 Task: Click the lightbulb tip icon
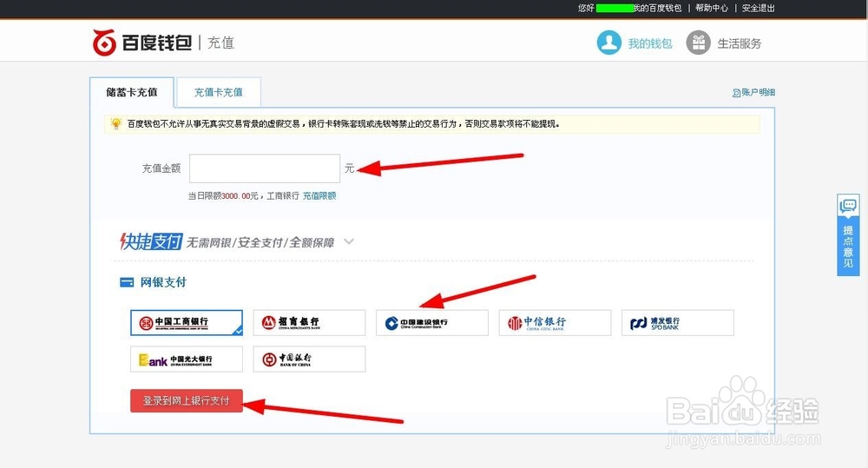[115, 123]
